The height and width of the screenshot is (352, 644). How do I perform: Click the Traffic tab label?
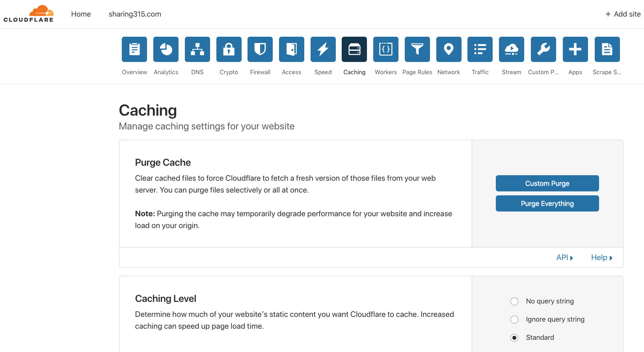(480, 72)
